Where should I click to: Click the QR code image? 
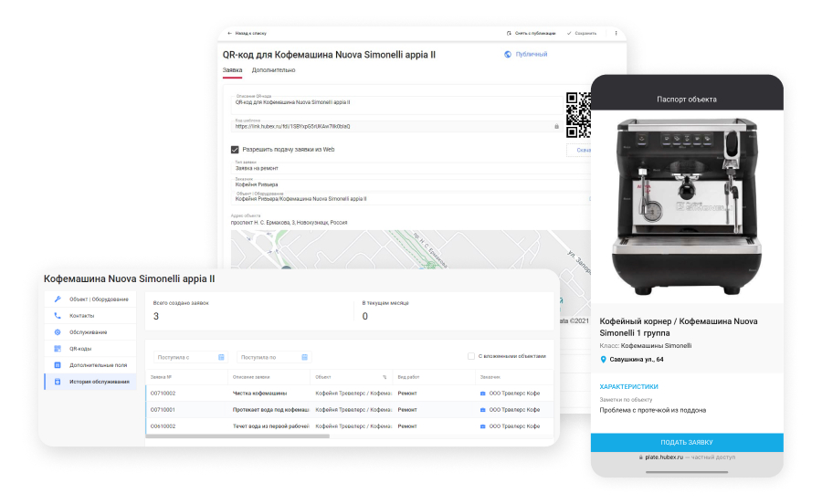578,115
